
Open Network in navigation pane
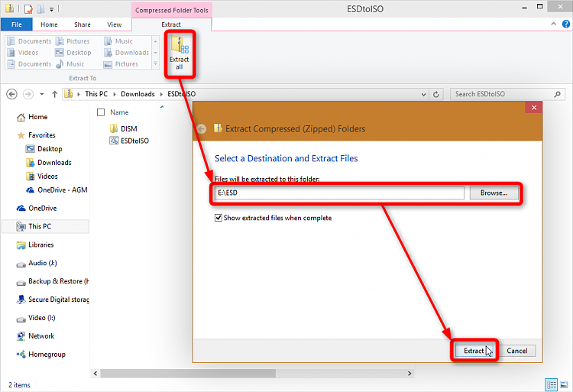tap(35, 336)
